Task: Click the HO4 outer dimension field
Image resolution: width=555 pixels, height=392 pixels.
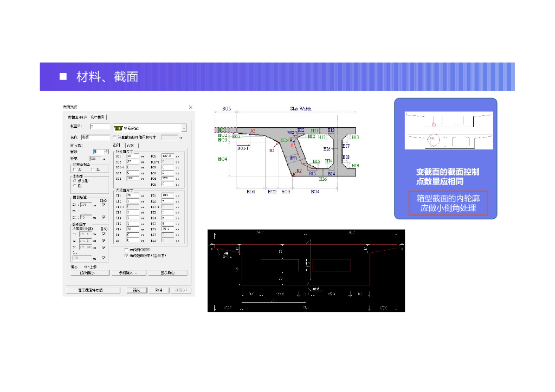Action: 133,178
